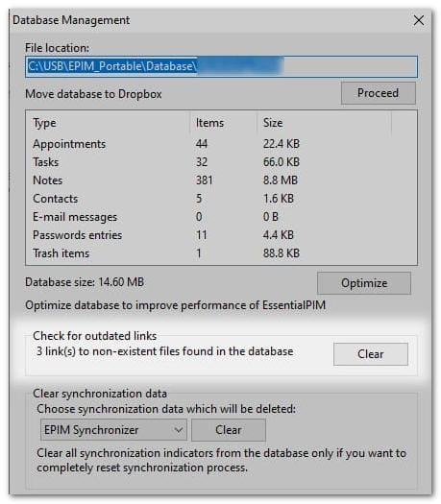This screenshot has height=504, width=441.
Task: Select the E-mail messages row
Action: (x=221, y=217)
